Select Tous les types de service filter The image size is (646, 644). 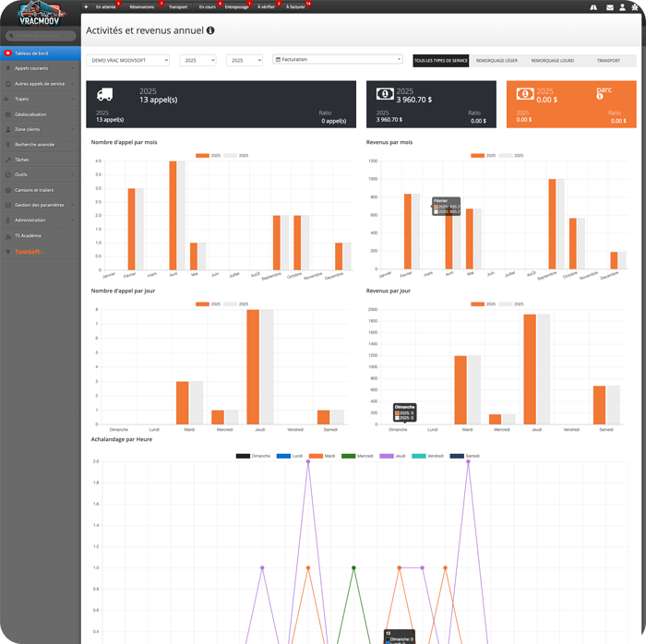point(441,61)
